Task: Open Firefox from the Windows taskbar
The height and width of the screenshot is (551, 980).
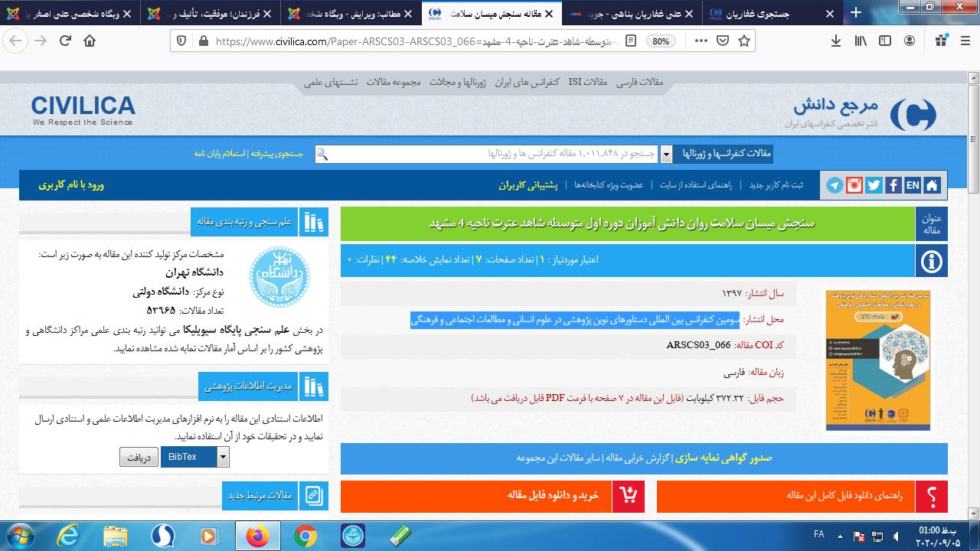Action: [258, 536]
